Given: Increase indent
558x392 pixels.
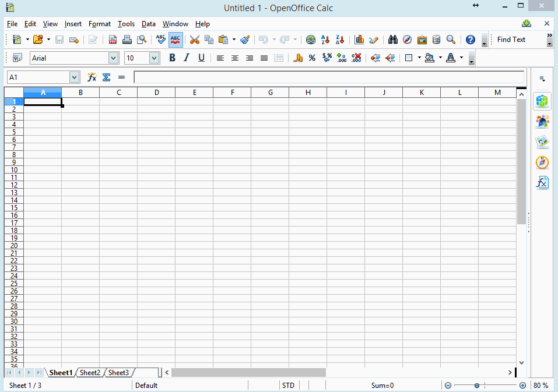Looking at the screenshot, I should coord(390,58).
